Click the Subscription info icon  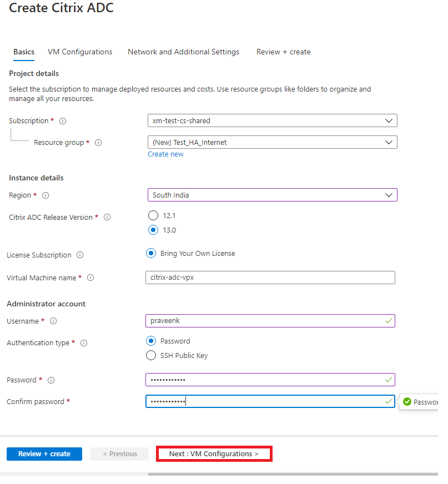pos(63,121)
